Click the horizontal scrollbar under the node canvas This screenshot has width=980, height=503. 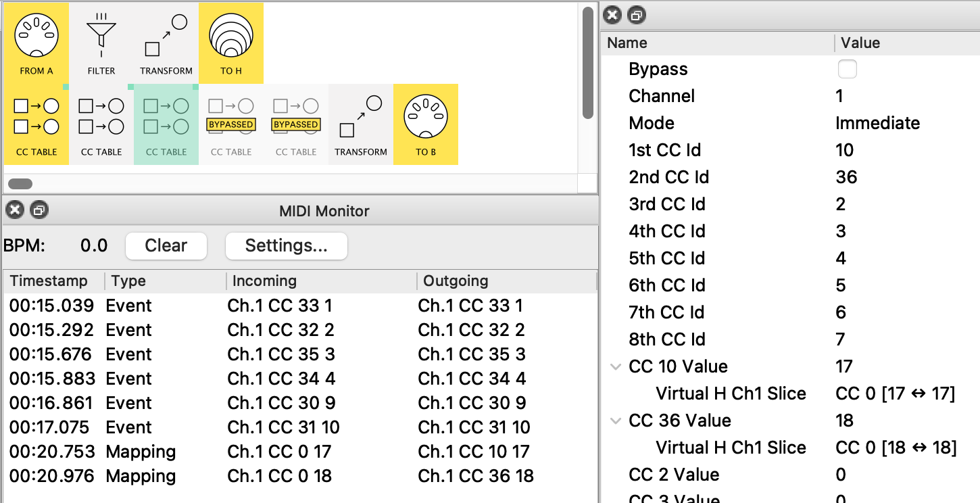coord(20,184)
